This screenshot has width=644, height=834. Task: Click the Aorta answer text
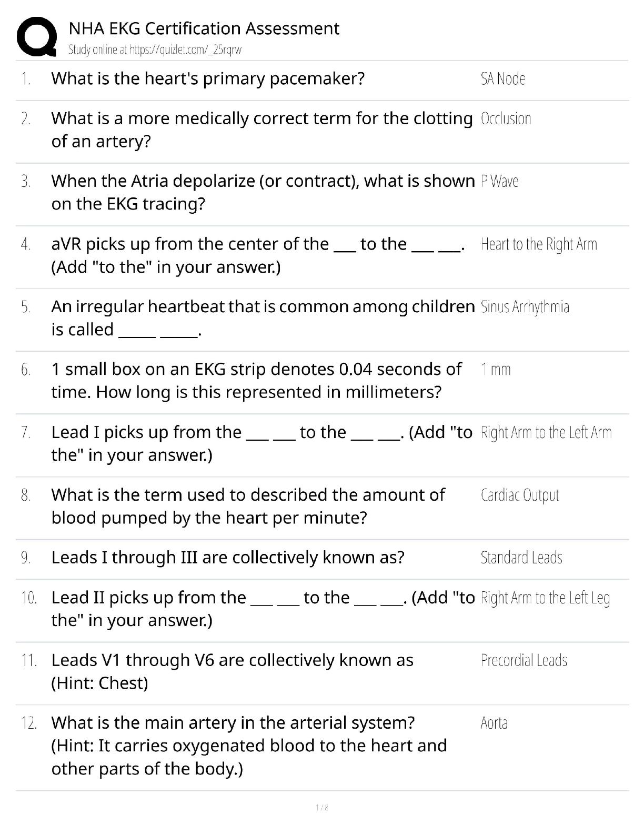494,723
